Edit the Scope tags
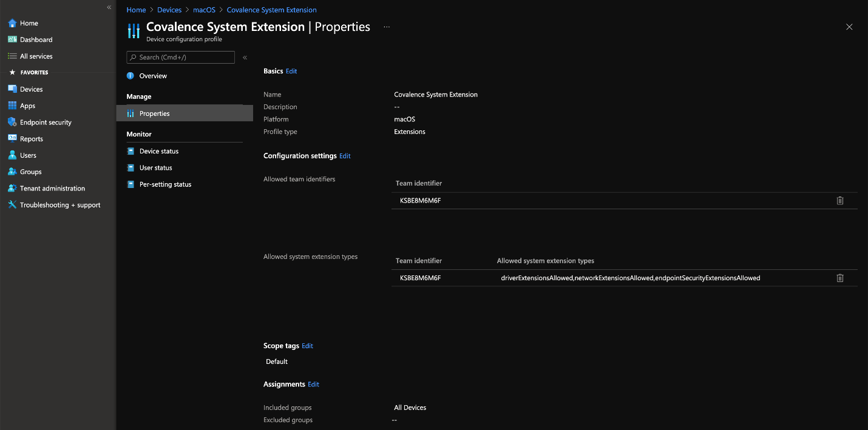Image resolution: width=868 pixels, height=430 pixels. point(307,346)
